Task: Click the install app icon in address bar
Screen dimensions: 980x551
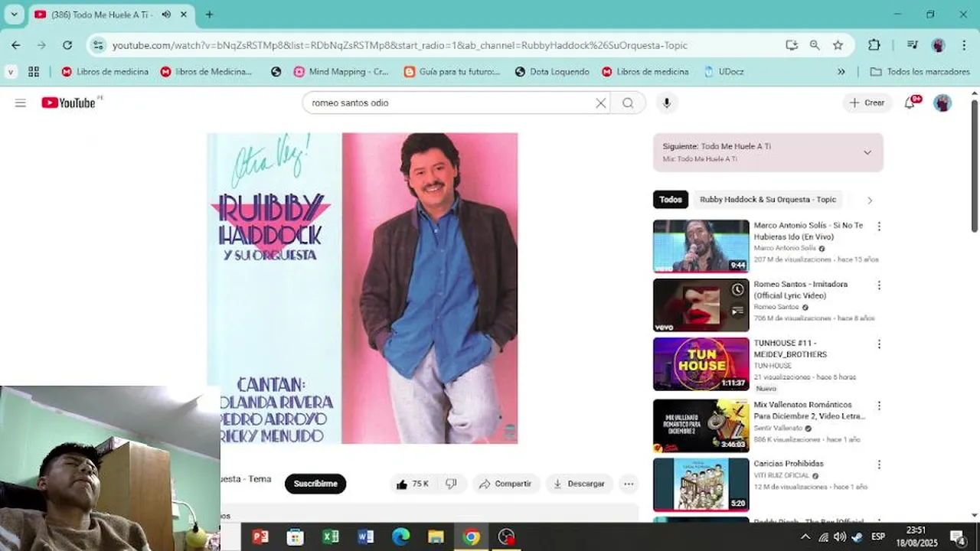Action: click(x=792, y=45)
